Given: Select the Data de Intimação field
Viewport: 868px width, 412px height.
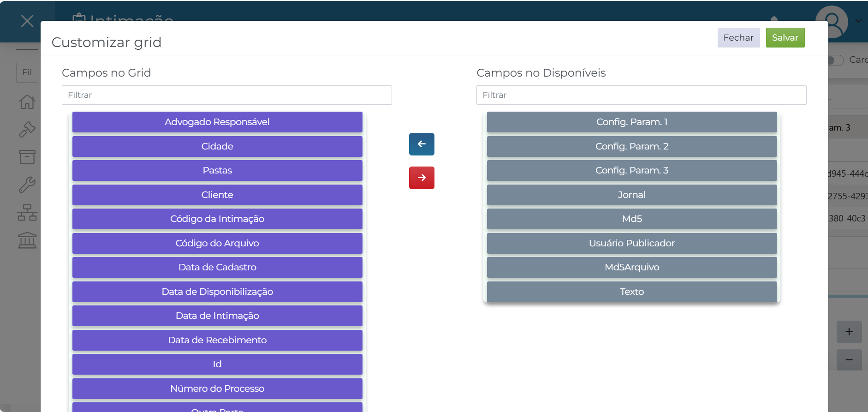Looking at the screenshot, I should (x=217, y=316).
